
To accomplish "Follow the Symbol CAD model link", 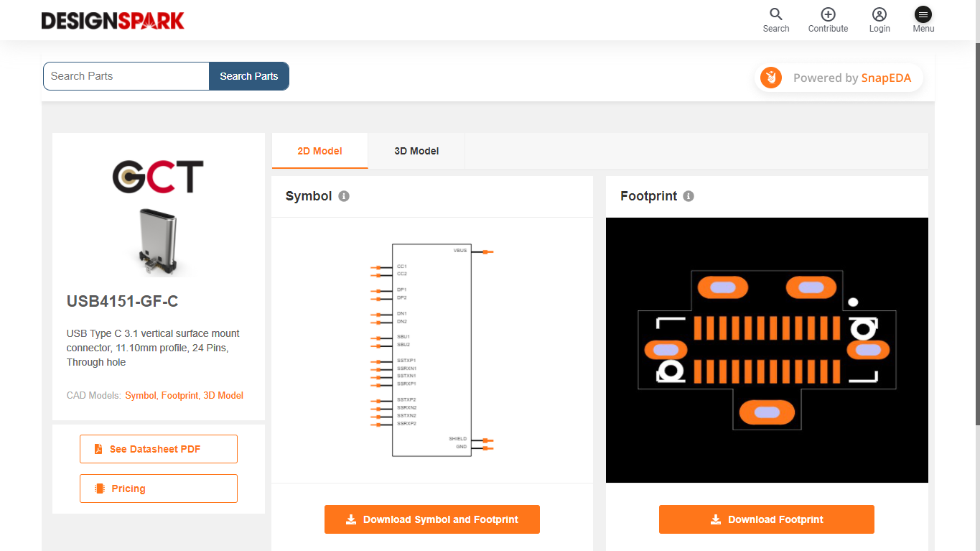I will (140, 395).
